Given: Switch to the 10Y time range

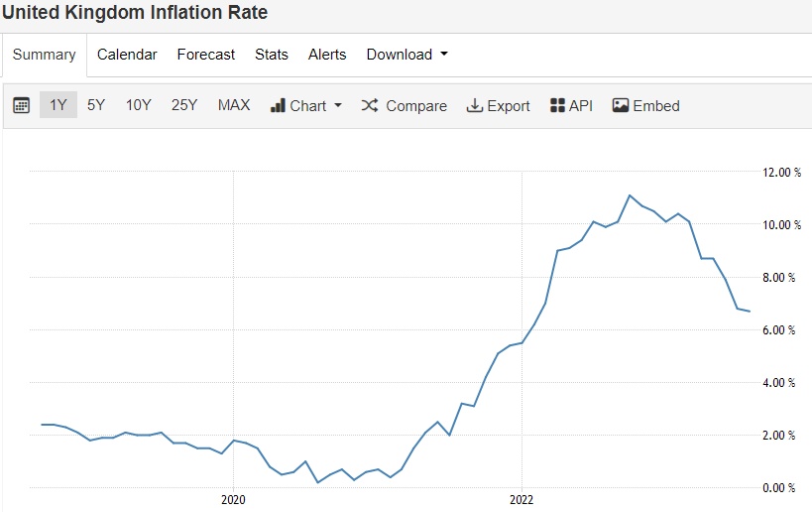Looking at the screenshot, I should (139, 105).
